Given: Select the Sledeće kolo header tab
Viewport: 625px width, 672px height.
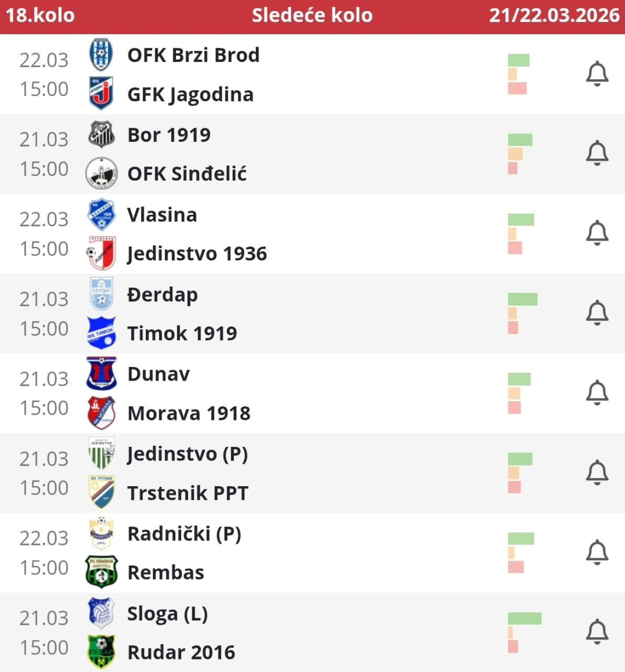Looking at the screenshot, I should tap(312, 15).
